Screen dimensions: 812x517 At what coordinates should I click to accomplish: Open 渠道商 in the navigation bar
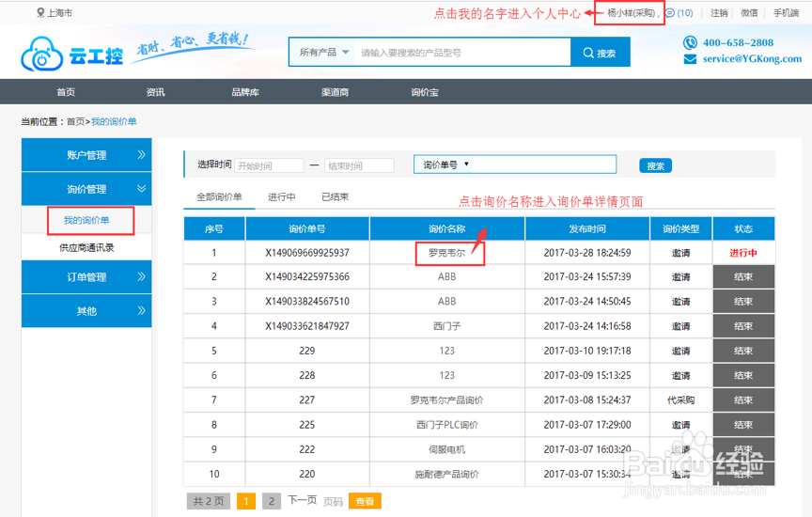[335, 92]
